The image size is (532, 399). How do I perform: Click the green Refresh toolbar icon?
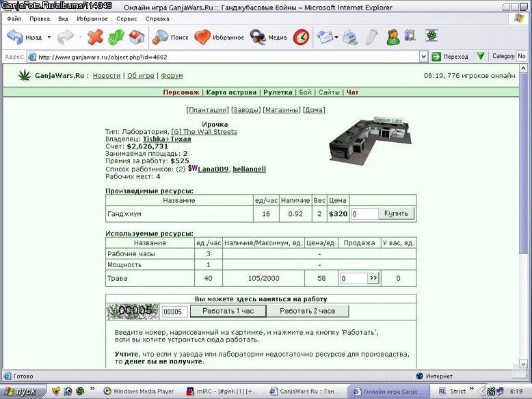tap(116, 37)
